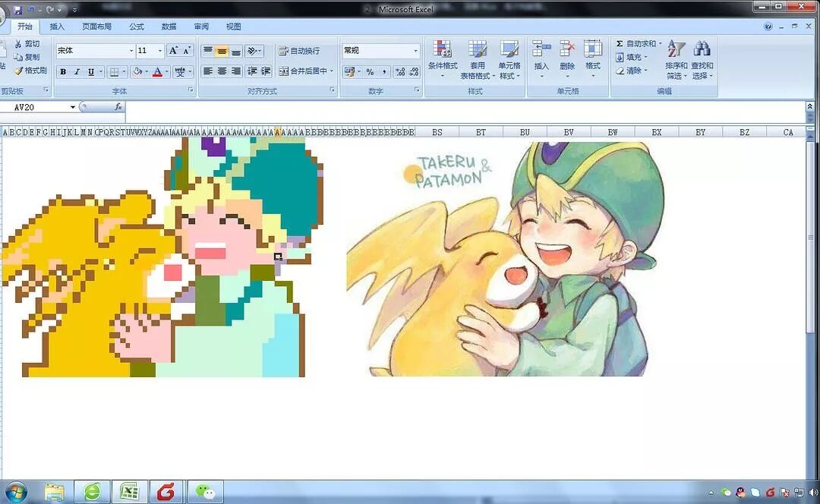
Task: Align text left
Action: pos(207,71)
